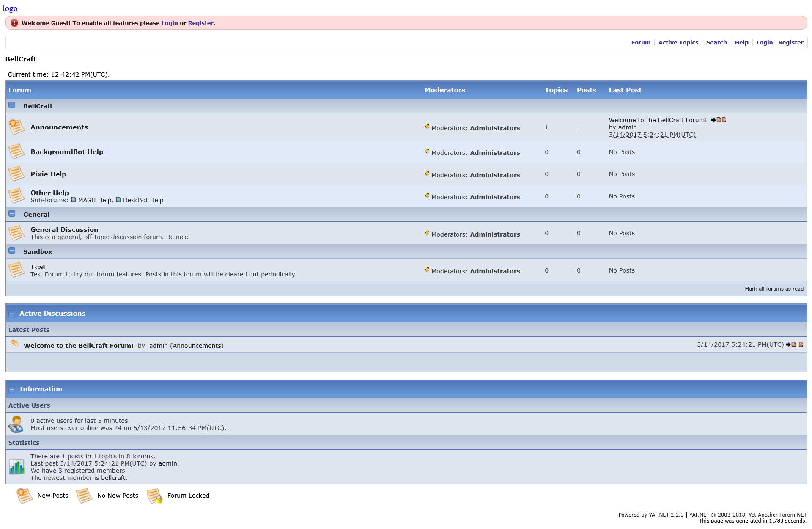This screenshot has height=529, width=812.
Task: Click the go-to-first-unread icon in the Announcements row
Action: [724, 120]
